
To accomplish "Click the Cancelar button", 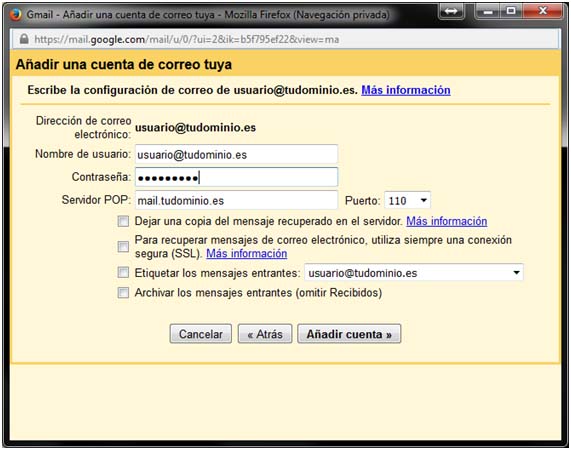I will click(x=201, y=334).
